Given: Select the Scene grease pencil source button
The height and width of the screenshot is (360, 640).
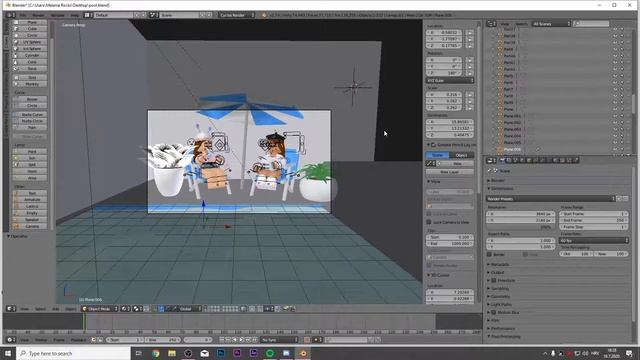Looking at the screenshot, I should [x=438, y=155].
